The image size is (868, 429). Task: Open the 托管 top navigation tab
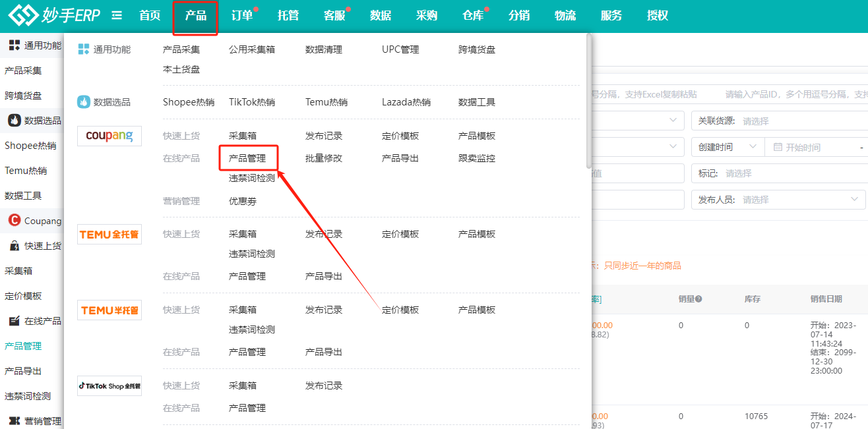coord(288,16)
